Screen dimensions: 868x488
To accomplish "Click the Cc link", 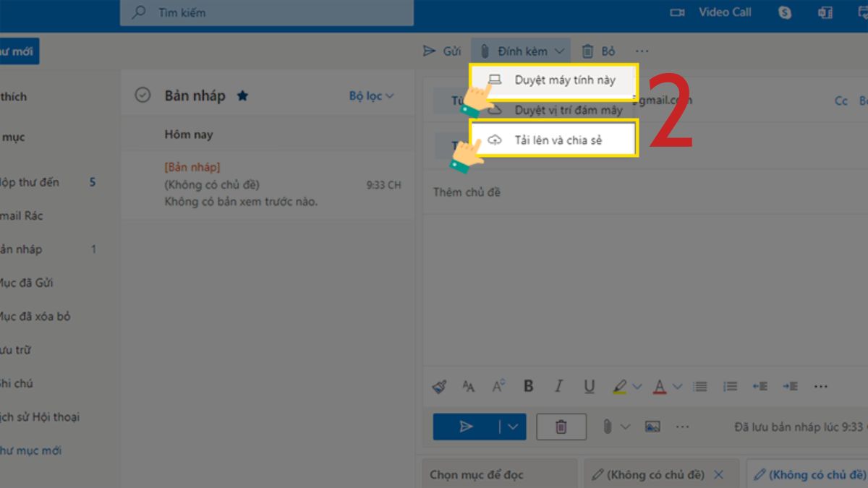I will (841, 101).
